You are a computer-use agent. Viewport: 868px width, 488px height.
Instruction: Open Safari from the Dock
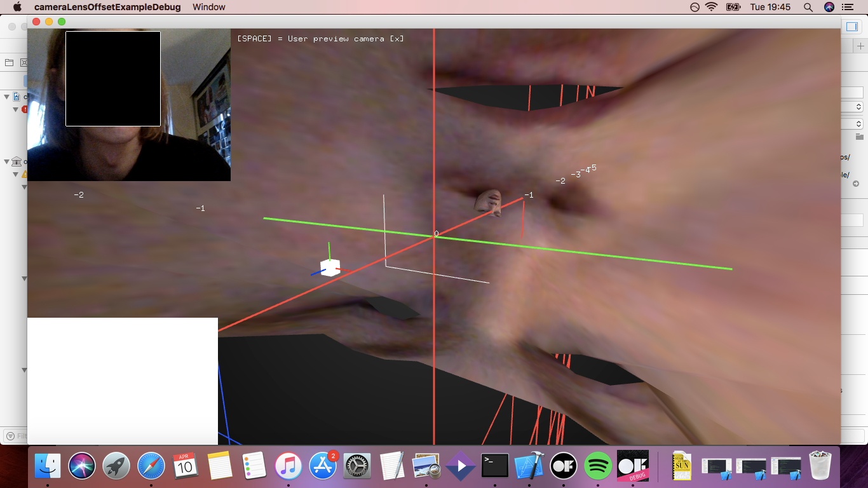[x=151, y=466]
